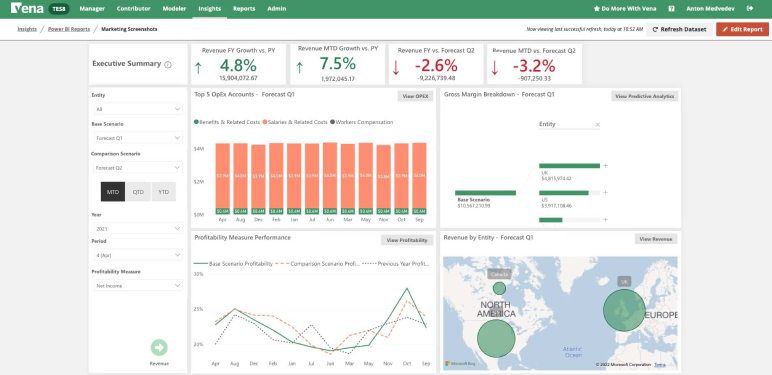Expand the US node plus icon

[x=606, y=193]
